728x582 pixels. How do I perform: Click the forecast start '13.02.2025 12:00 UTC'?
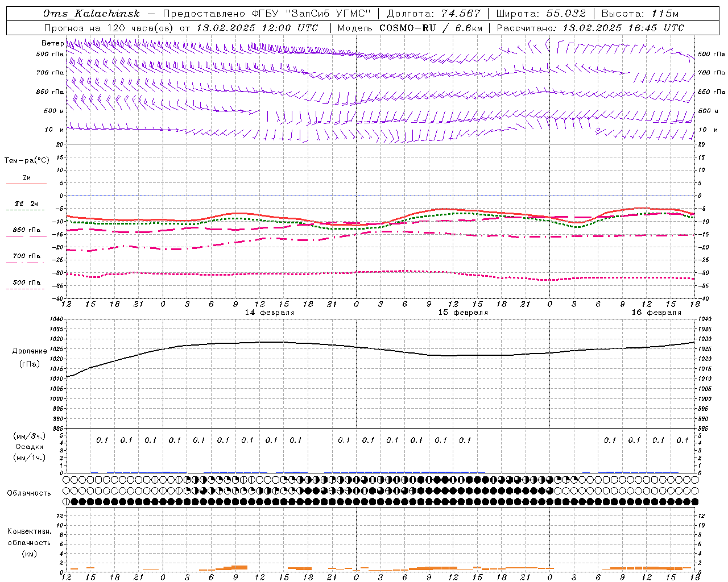tap(257, 28)
